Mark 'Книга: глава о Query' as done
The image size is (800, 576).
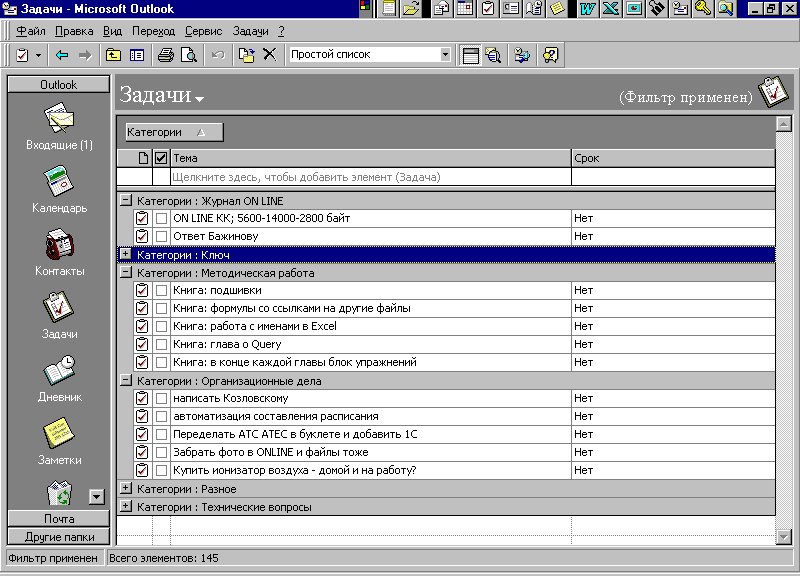tap(161, 344)
